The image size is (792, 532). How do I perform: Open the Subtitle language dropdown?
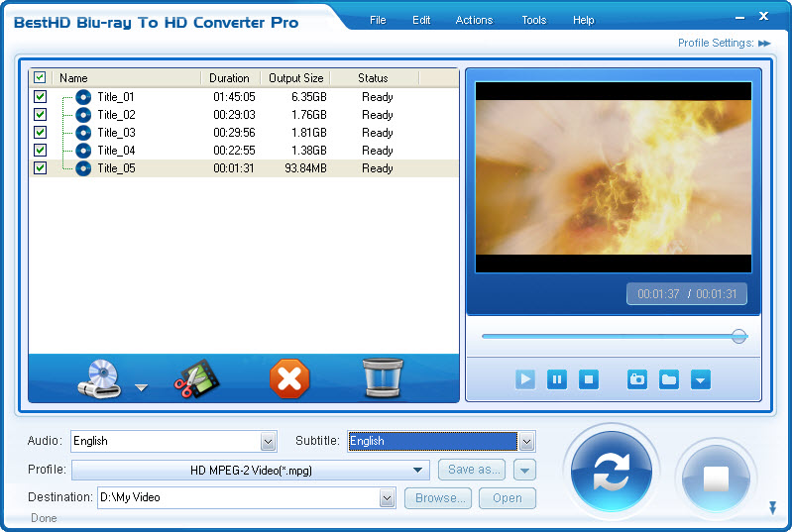click(x=526, y=442)
